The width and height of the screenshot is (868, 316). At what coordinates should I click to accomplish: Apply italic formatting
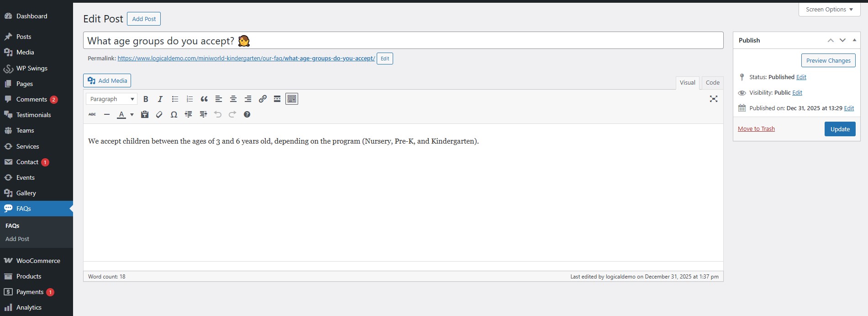[x=160, y=99]
